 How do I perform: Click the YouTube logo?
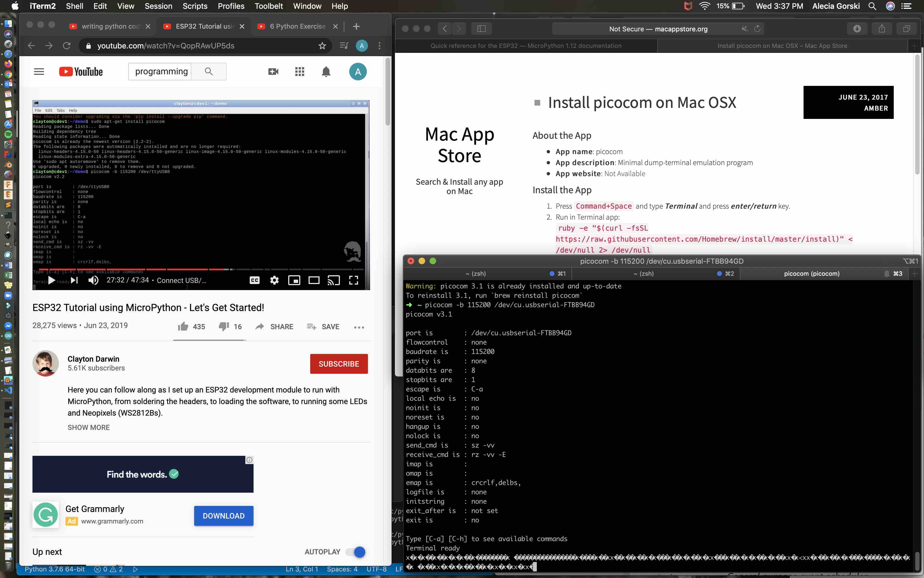point(81,72)
